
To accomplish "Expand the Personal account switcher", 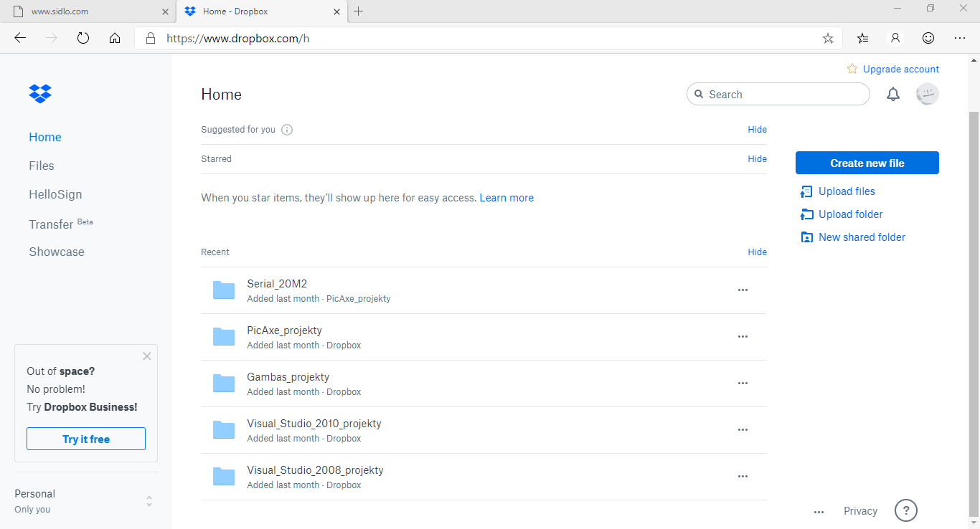I will 149,501.
